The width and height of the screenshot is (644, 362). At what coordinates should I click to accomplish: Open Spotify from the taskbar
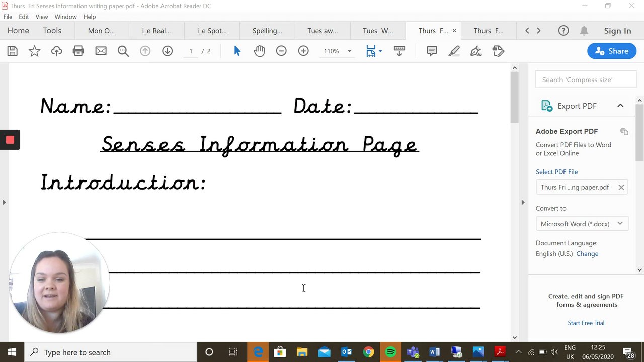point(390,352)
